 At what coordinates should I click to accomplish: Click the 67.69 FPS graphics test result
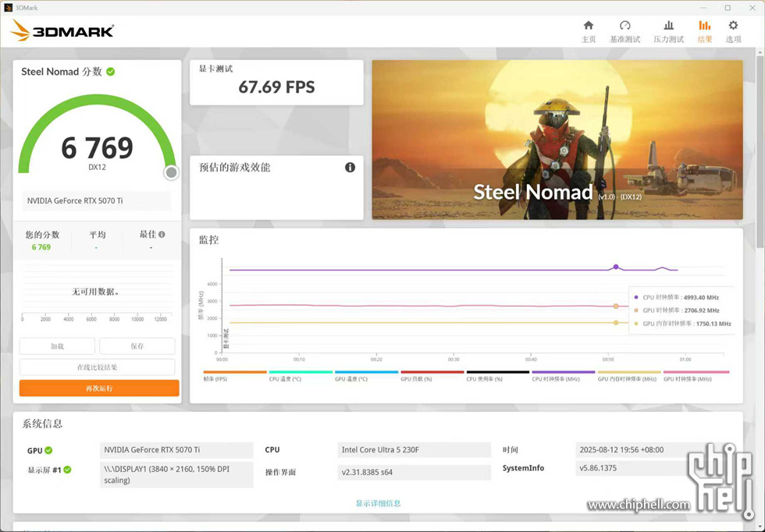click(276, 87)
